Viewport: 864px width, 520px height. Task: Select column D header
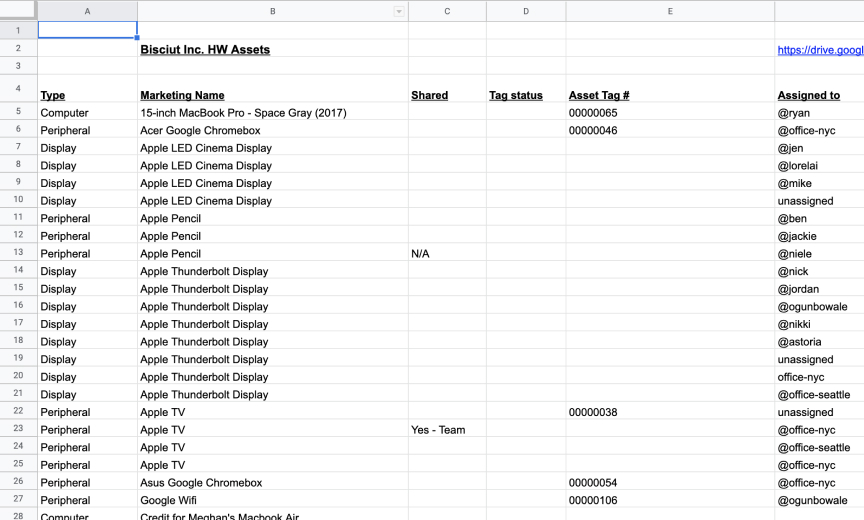[526, 11]
